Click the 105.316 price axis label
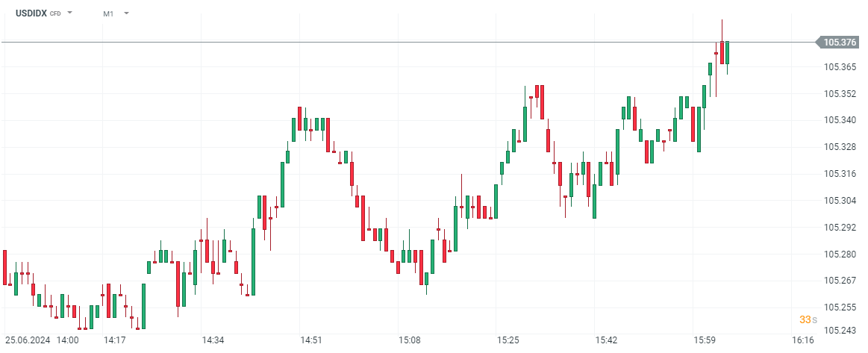Screen dimensions: 868x353 840,174
